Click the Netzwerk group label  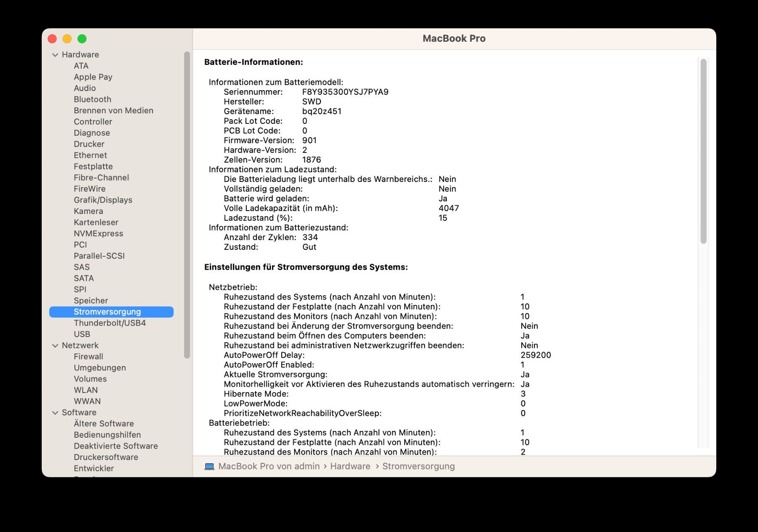[x=80, y=345]
